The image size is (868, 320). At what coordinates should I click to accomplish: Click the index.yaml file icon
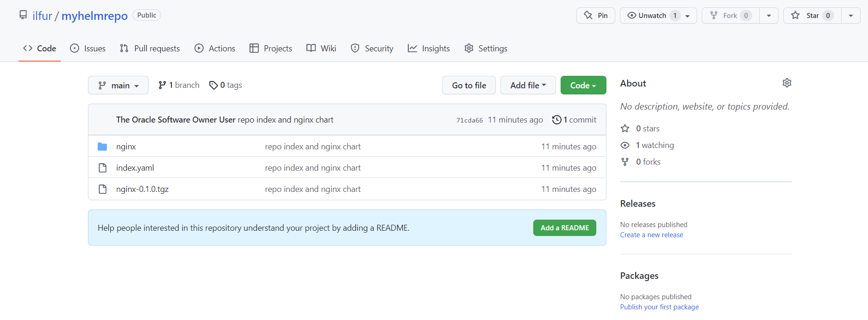click(102, 168)
